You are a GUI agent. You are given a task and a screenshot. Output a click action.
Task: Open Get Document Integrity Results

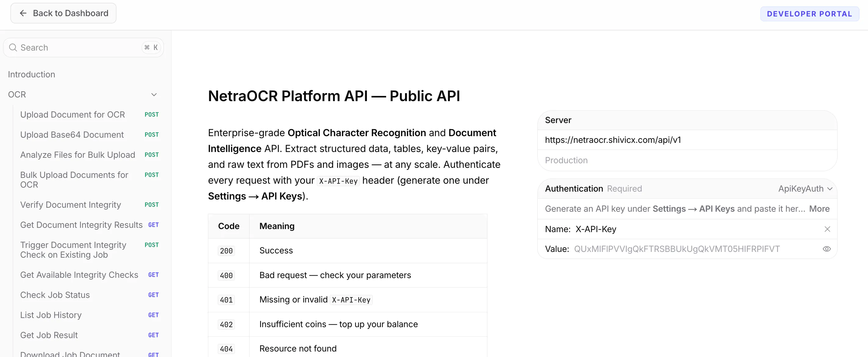pos(89,225)
